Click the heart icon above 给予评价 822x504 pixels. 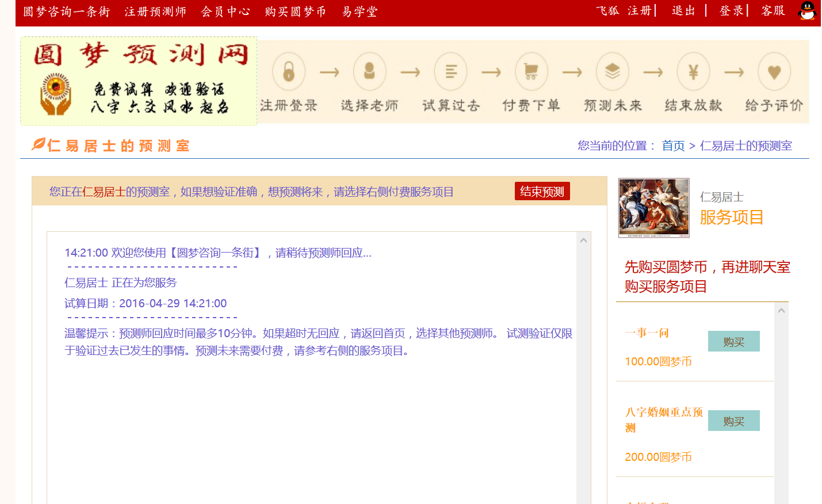tap(774, 71)
